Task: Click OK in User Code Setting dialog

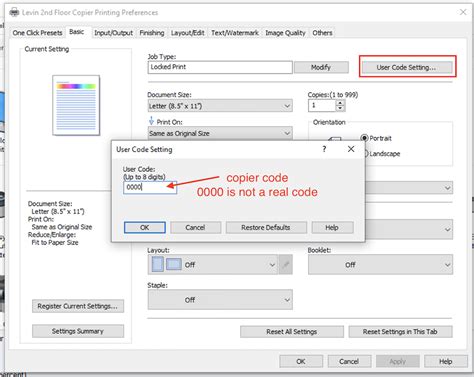Action: [x=145, y=227]
